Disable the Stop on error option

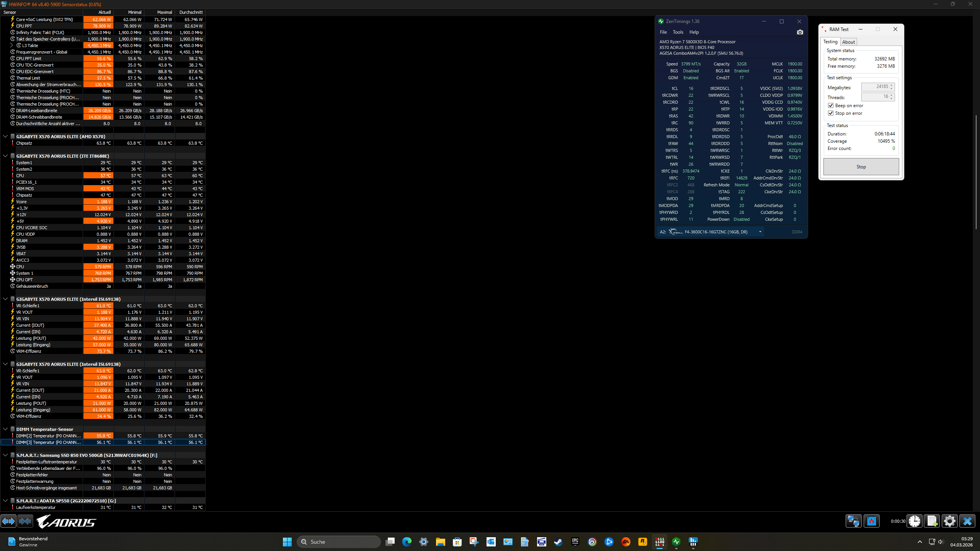[831, 113]
